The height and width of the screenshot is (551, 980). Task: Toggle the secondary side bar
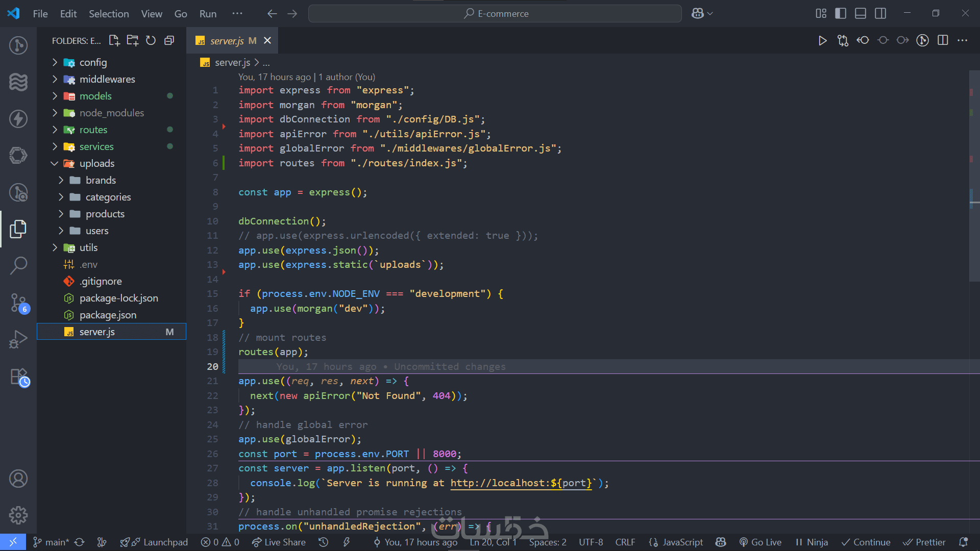point(880,14)
